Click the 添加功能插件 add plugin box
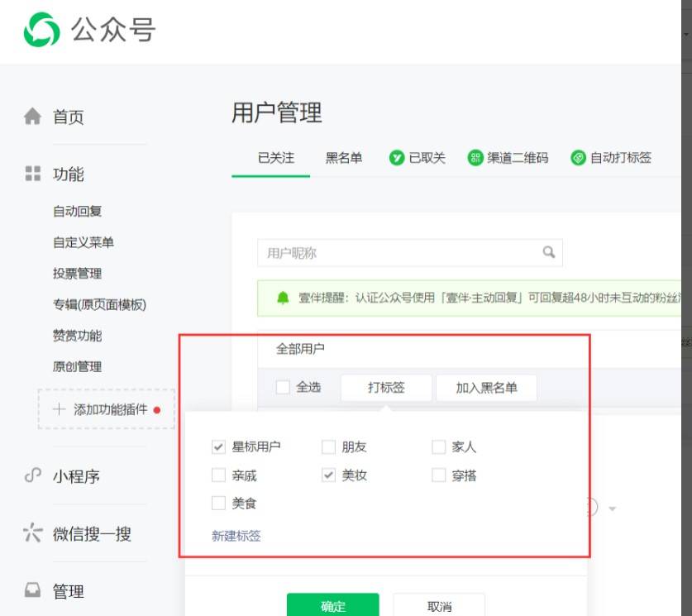692x616 pixels. [107, 409]
